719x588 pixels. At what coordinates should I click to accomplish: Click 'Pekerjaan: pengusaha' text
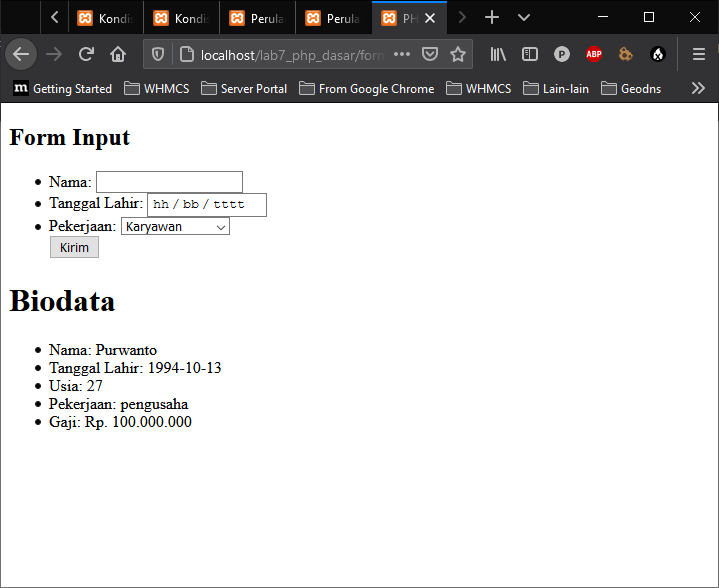click(118, 404)
